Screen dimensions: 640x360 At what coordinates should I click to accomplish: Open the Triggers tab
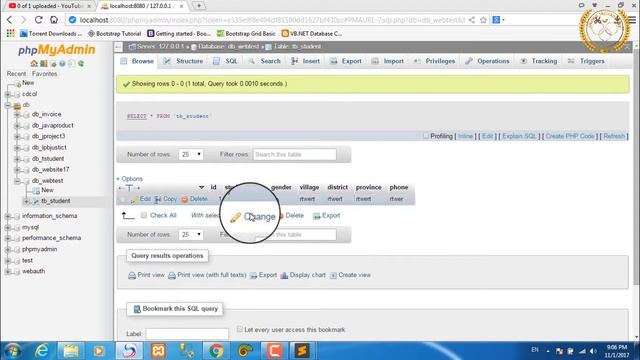point(587,61)
